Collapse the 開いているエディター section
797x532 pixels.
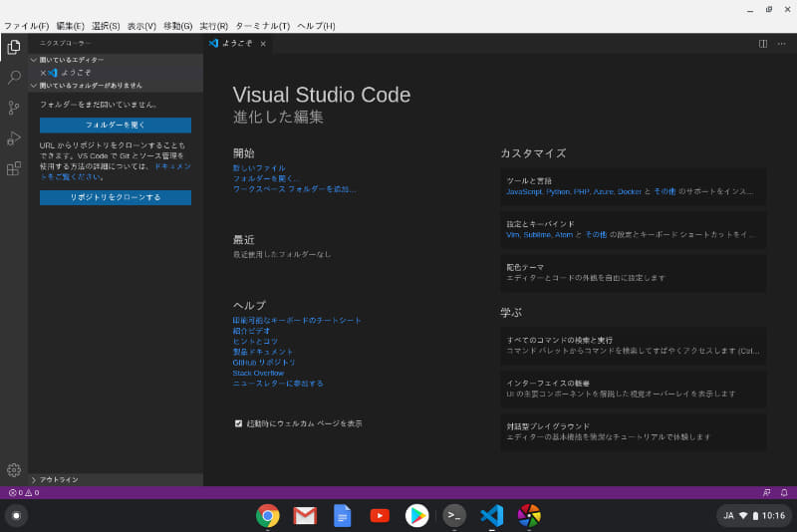(116, 60)
